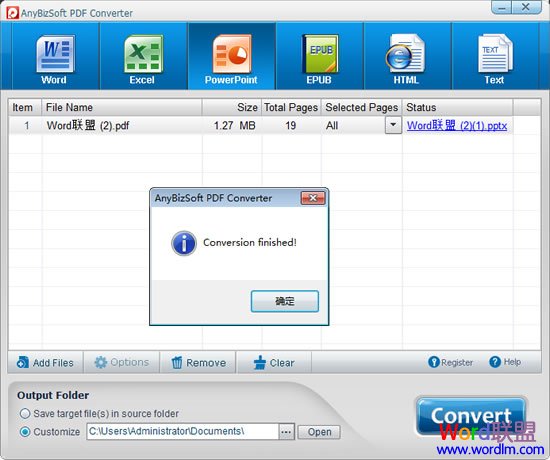The image size is (550, 460).
Task: Confirm with the 确定 button
Action: pos(284,301)
